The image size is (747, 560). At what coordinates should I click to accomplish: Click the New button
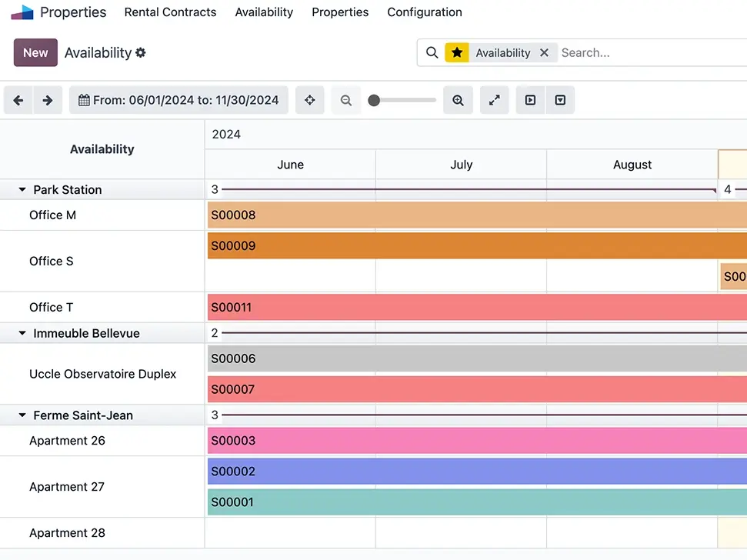click(35, 53)
